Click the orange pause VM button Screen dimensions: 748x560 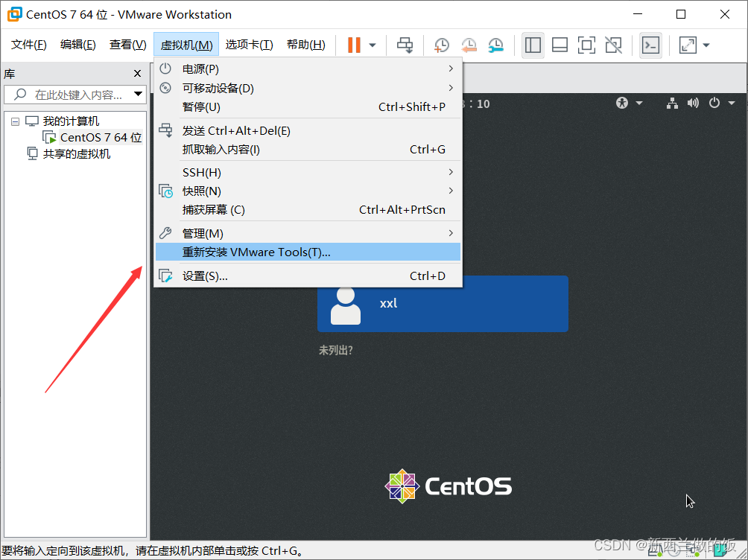tap(353, 45)
